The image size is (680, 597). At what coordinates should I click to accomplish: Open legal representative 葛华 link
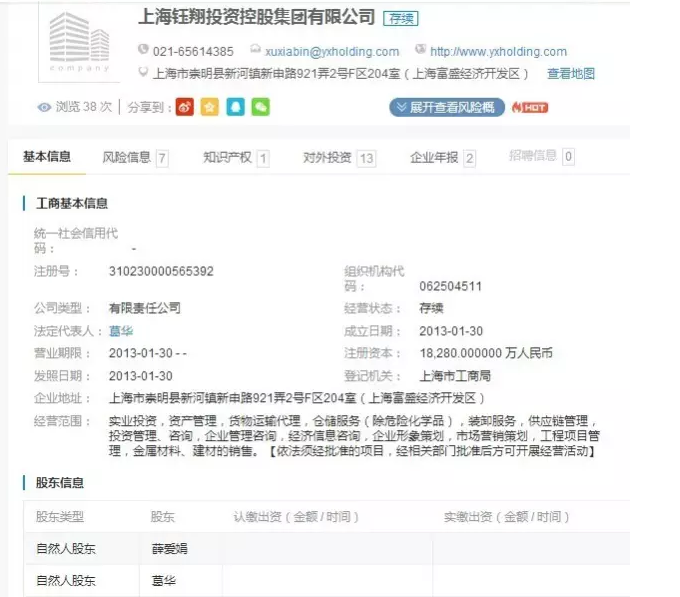(x=121, y=331)
